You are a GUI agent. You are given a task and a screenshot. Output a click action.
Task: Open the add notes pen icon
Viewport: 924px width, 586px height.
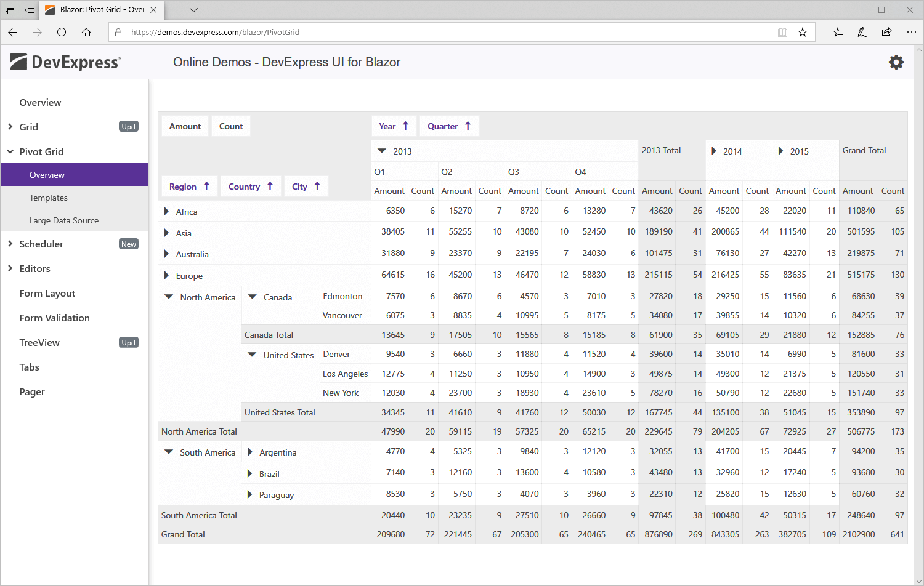tap(862, 33)
